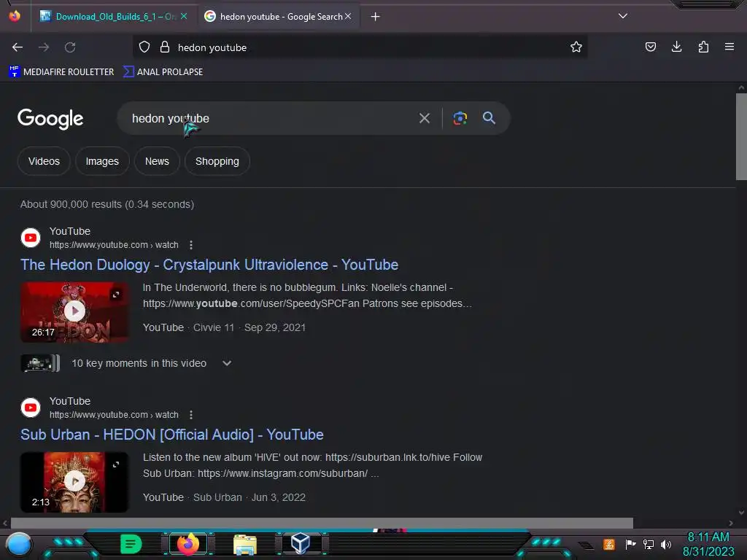Go back with the browser back arrow
The image size is (747, 560).
(18, 47)
